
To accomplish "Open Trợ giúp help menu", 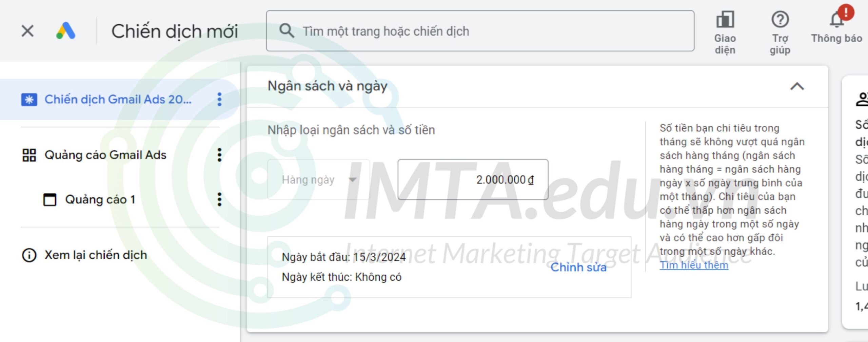I will tap(780, 33).
